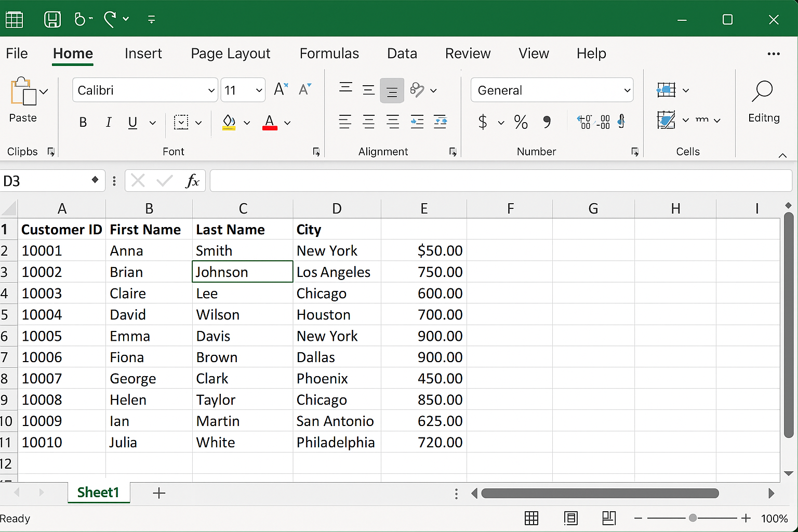798x532 pixels.
Task: Click the horizontal scrollbar thumb
Action: point(600,493)
